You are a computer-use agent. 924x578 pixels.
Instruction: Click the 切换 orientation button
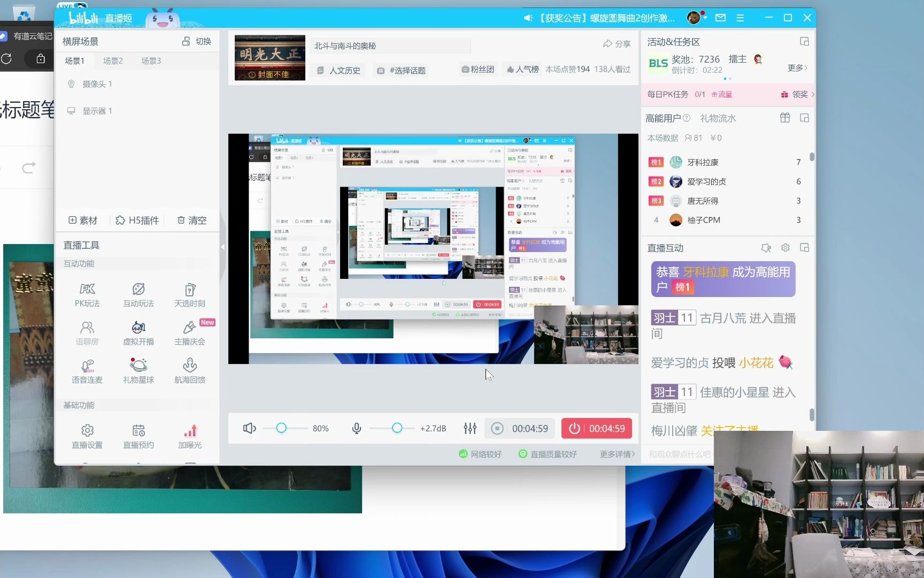pyautogui.click(x=197, y=41)
